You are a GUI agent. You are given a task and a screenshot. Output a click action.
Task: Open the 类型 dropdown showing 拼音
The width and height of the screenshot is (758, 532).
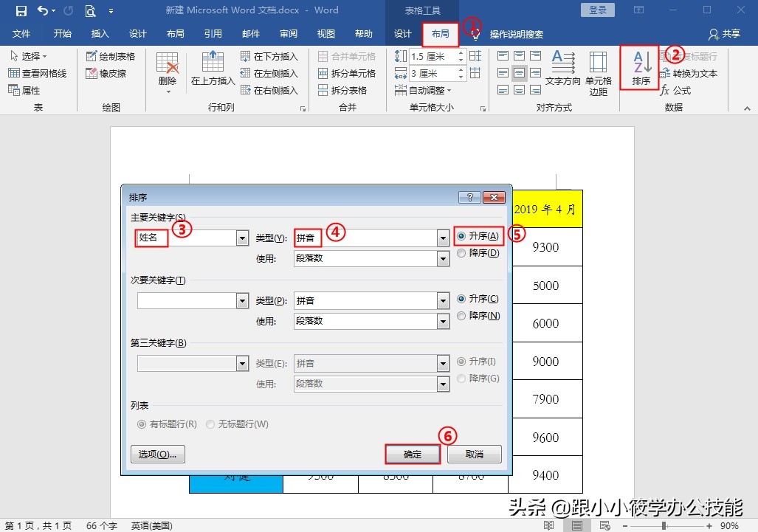[443, 238]
